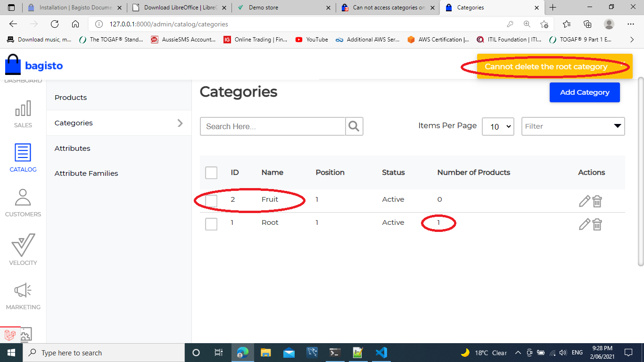Screen dimensions: 644x362
Task: Open the Filter dropdown
Action: click(573, 126)
